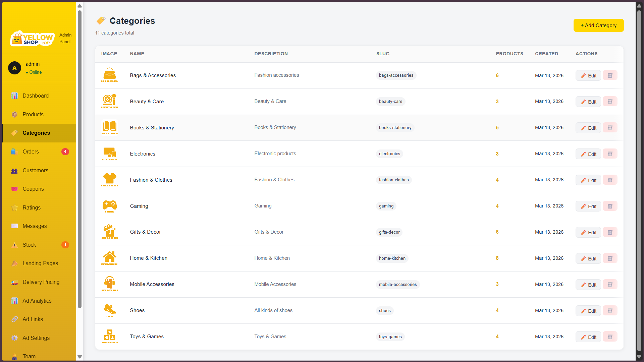Edit the Beauty & Care category
Image resolution: width=644 pixels, height=362 pixels.
[588, 102]
